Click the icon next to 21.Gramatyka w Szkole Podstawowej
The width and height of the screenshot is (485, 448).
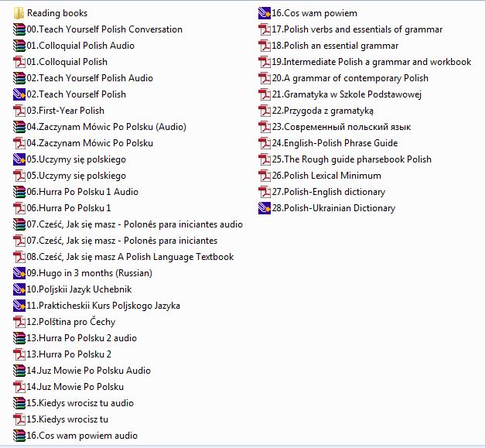[x=264, y=94]
